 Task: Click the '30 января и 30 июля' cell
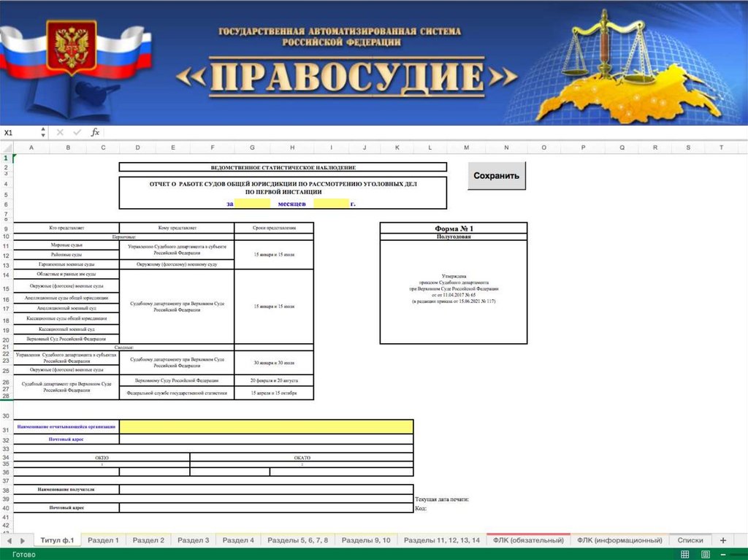(x=275, y=363)
